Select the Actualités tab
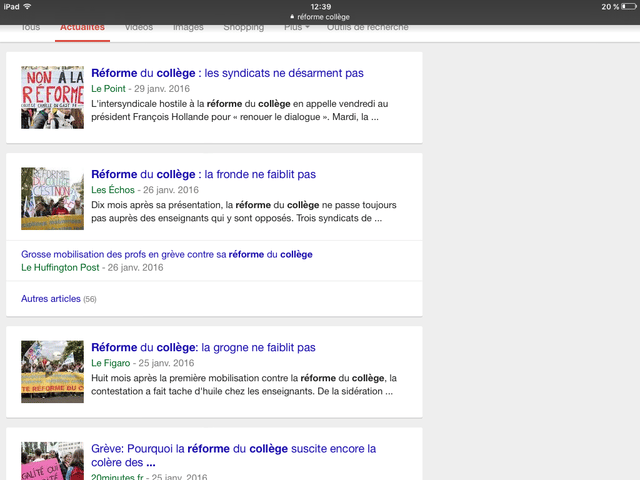 tap(82, 27)
